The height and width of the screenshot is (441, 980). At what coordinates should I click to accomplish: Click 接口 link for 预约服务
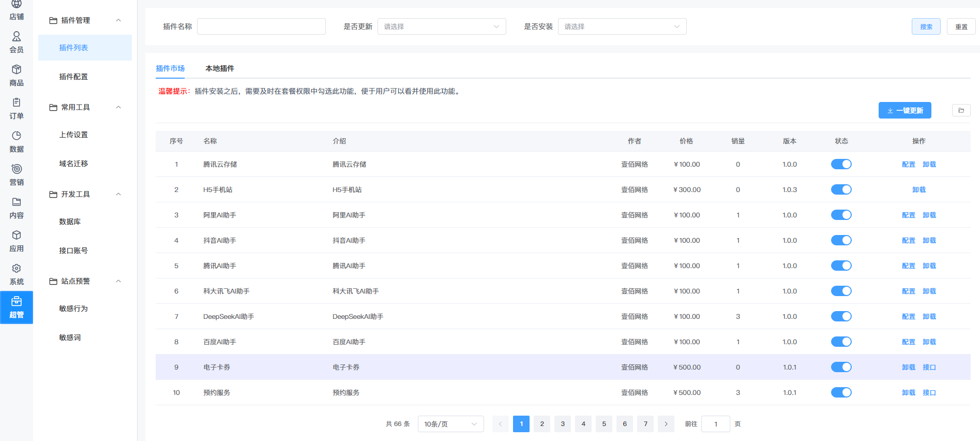(x=929, y=392)
